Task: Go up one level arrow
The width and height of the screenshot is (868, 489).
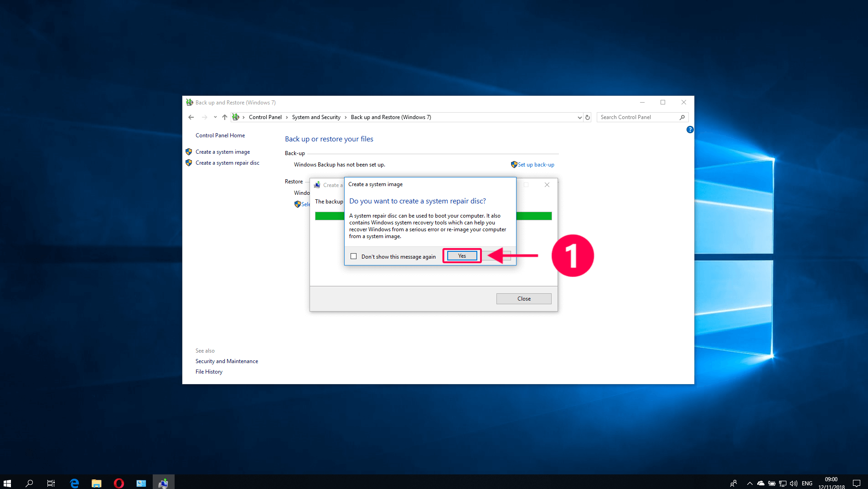Action: (x=225, y=117)
